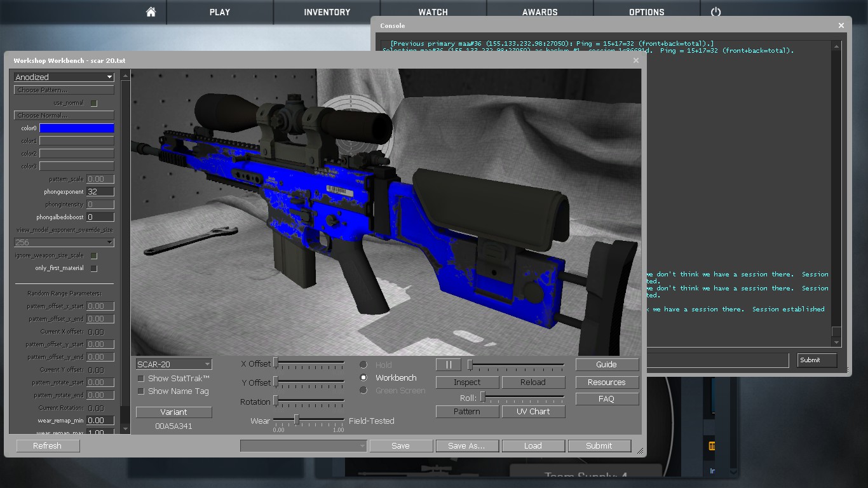Image resolution: width=868 pixels, height=488 pixels.
Task: Select the Hold view radio button
Action: 363,365
